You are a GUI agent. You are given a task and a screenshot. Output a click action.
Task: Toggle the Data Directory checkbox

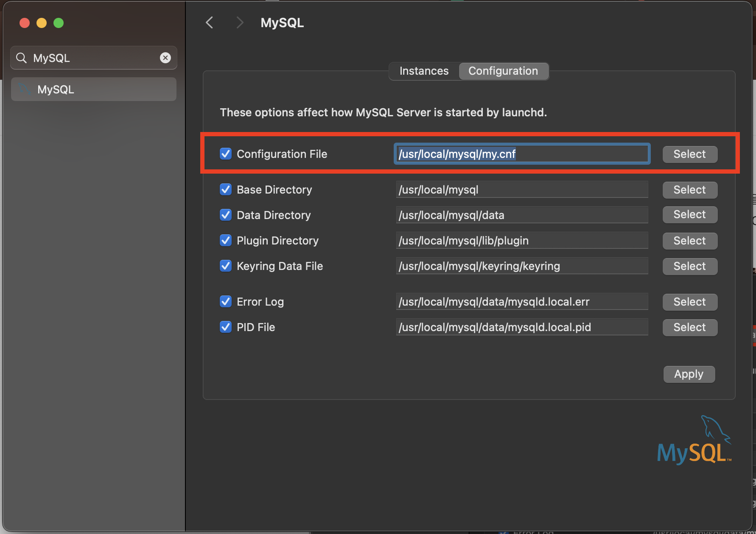(x=226, y=215)
